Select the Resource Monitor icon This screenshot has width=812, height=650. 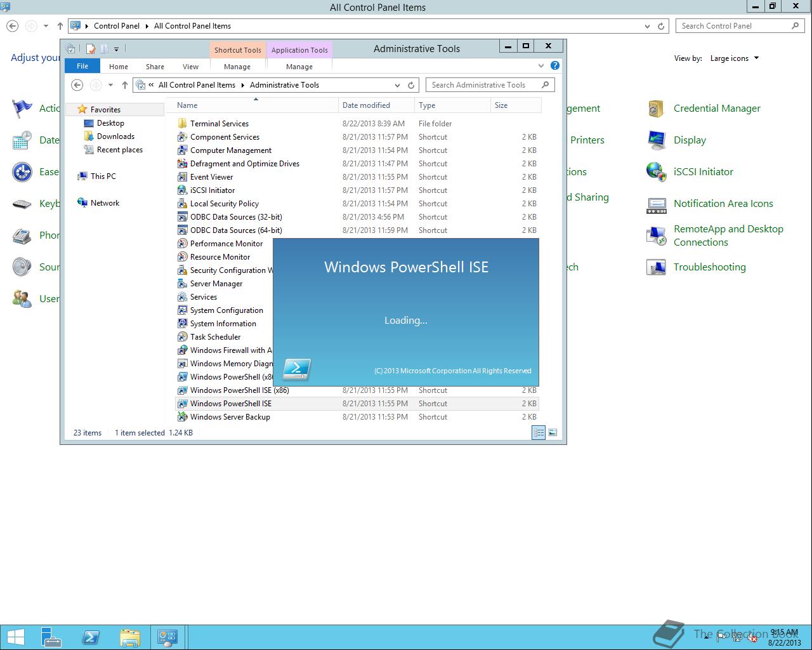[x=182, y=257]
